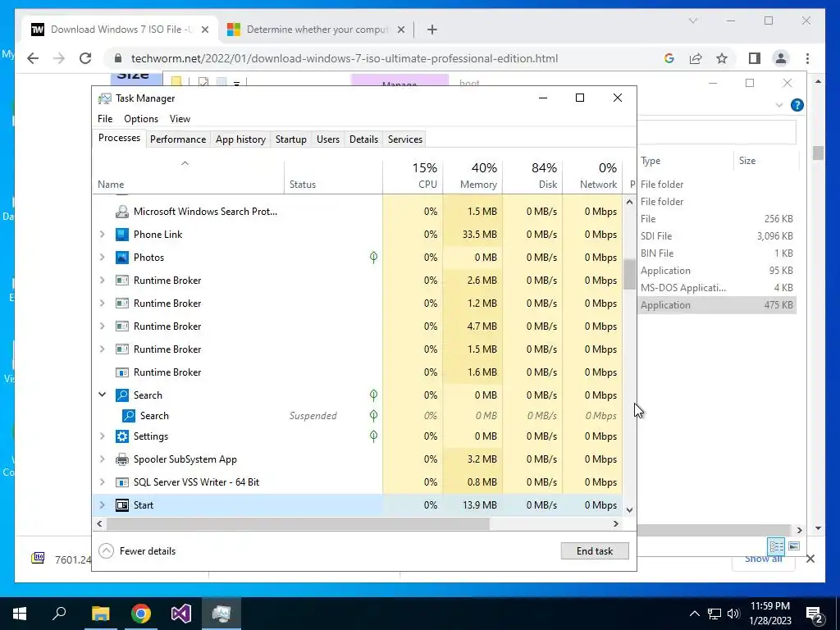Click the suspended Search child process icon
The image size is (840, 630).
click(129, 416)
